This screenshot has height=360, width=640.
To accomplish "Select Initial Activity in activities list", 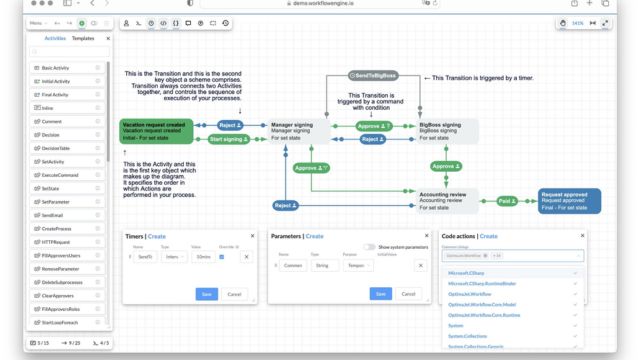I will point(67,81).
